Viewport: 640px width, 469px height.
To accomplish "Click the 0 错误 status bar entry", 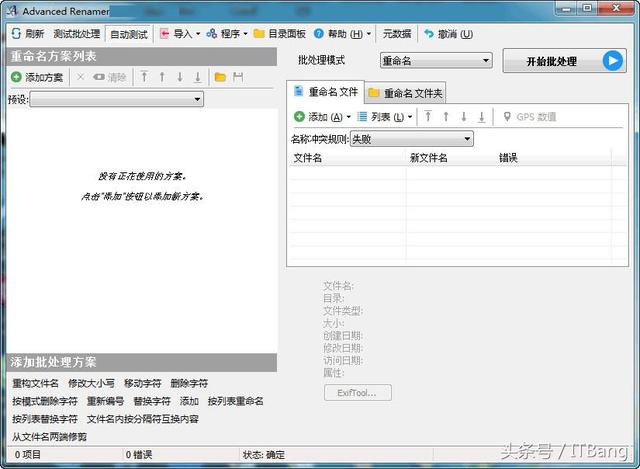I will 139,454.
